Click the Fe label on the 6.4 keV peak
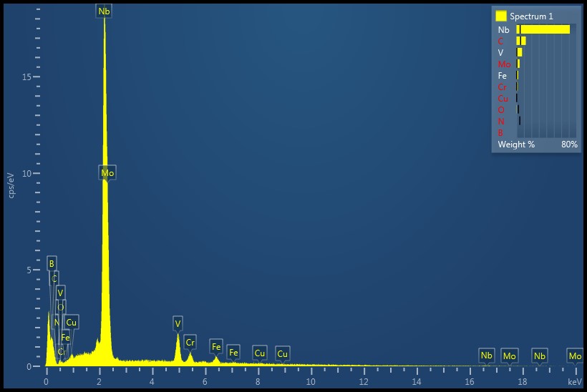 click(216, 347)
